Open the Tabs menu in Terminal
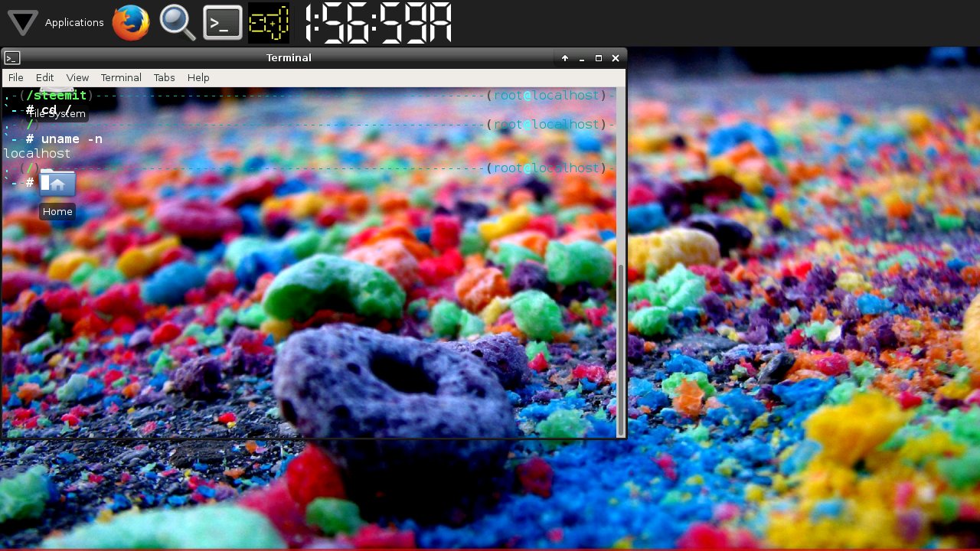The height and width of the screenshot is (551, 980). 164,77
